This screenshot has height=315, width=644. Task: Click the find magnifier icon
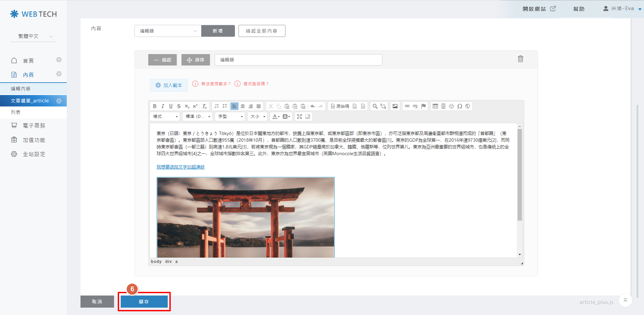(375, 106)
